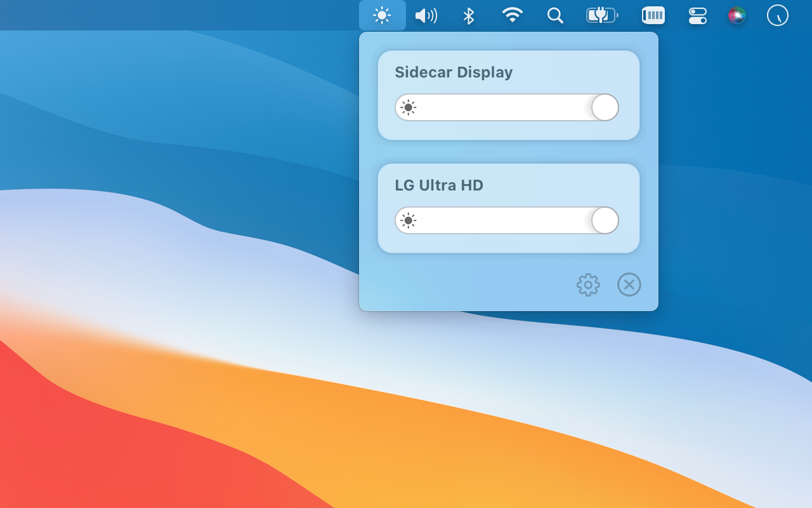Set LG Ultra HD brightness to slider midpoint
Image resolution: width=812 pixels, height=508 pixels.
tap(507, 220)
